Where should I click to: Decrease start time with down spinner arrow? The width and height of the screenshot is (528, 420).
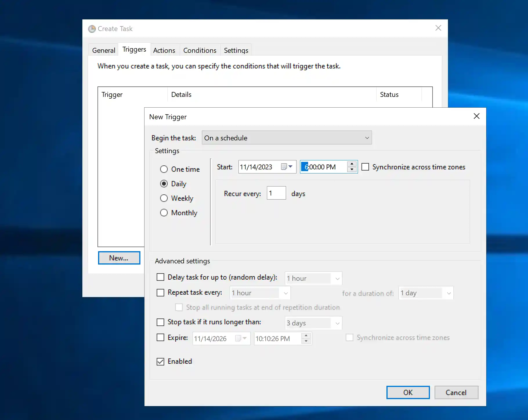coord(352,170)
